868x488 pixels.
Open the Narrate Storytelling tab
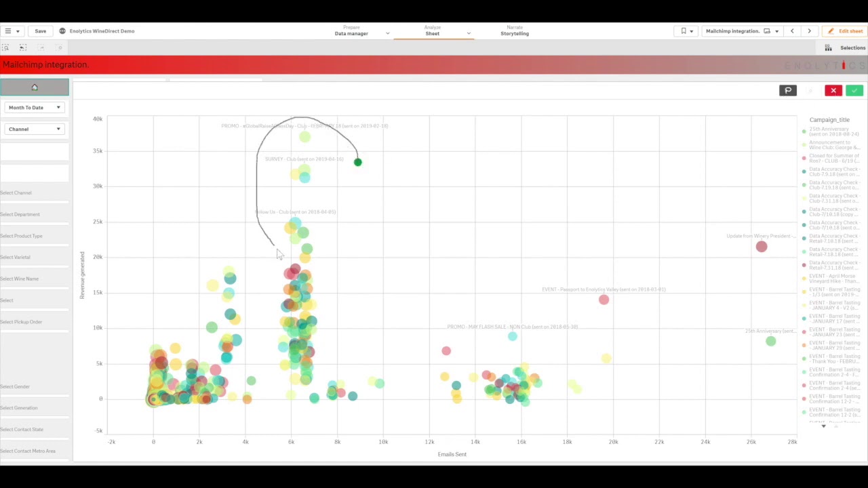(x=515, y=30)
